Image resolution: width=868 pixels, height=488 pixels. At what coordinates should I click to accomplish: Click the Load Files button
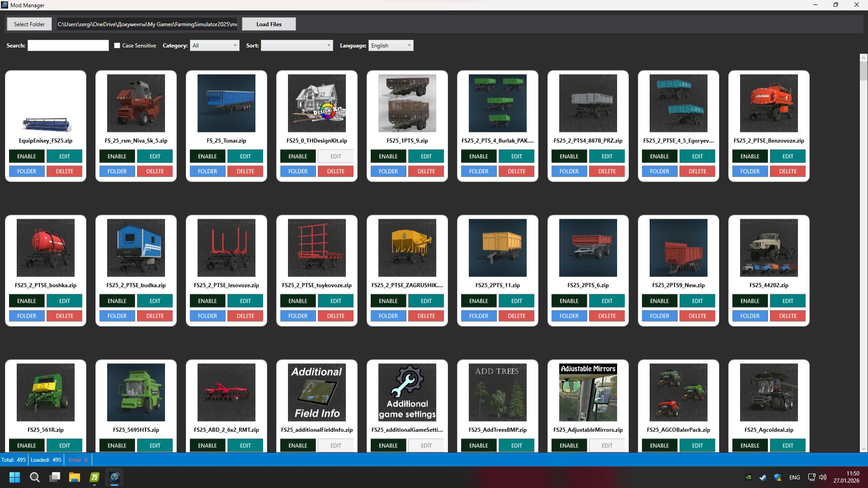[x=269, y=24]
